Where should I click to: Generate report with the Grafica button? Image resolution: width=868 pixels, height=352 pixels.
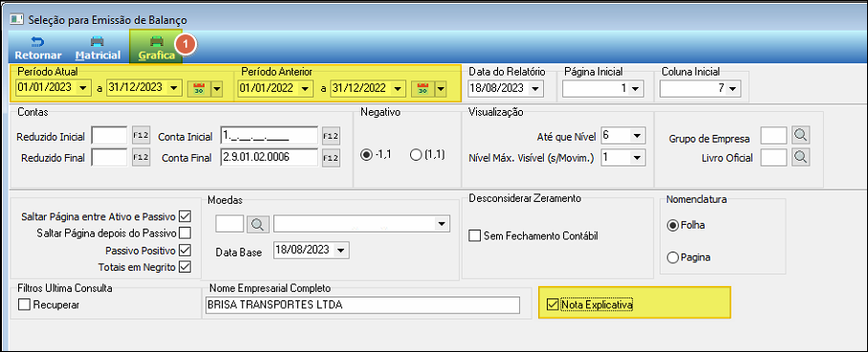pos(157,48)
